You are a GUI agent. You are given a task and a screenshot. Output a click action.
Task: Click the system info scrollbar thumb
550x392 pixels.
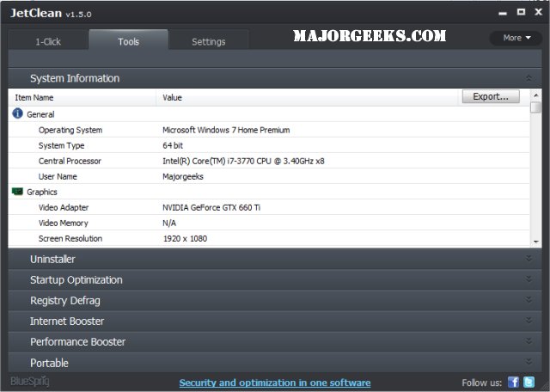pos(535,107)
